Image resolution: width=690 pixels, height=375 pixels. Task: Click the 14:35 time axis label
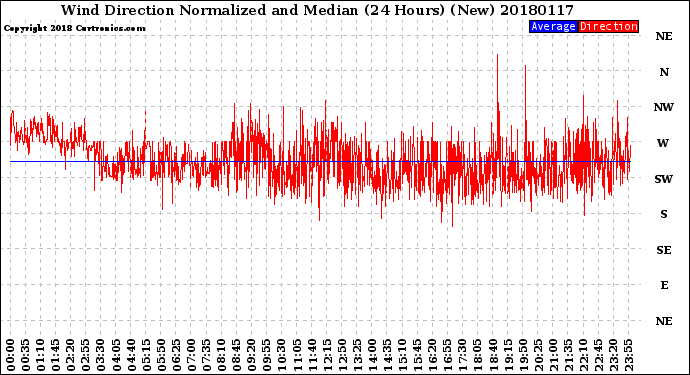pyautogui.click(x=387, y=355)
